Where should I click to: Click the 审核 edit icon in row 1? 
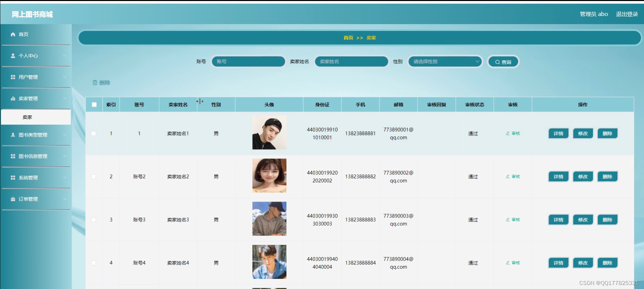[x=508, y=134]
